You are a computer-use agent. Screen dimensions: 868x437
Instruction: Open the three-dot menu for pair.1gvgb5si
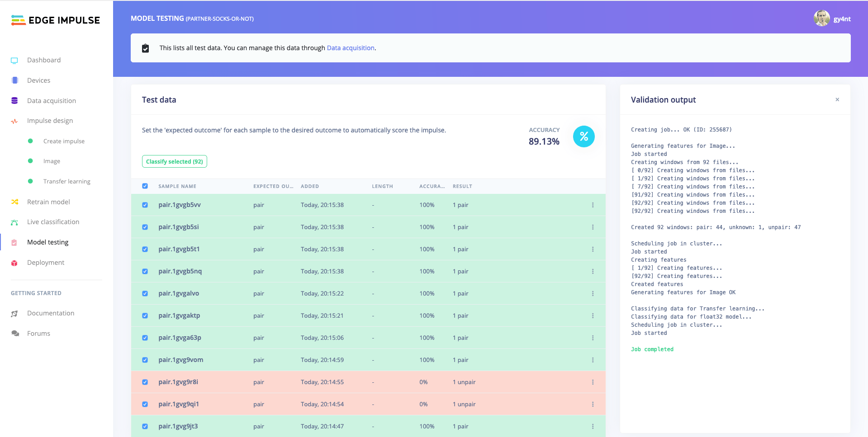click(x=593, y=227)
